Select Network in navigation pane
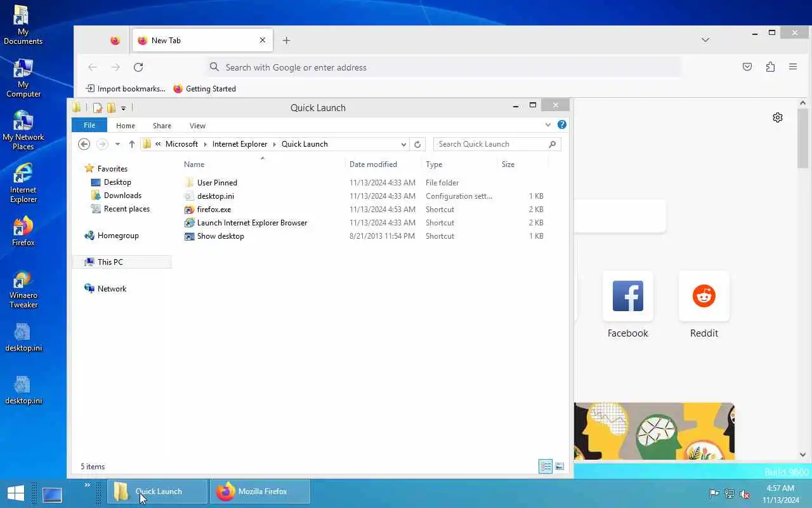This screenshot has height=508, width=812. point(112,289)
